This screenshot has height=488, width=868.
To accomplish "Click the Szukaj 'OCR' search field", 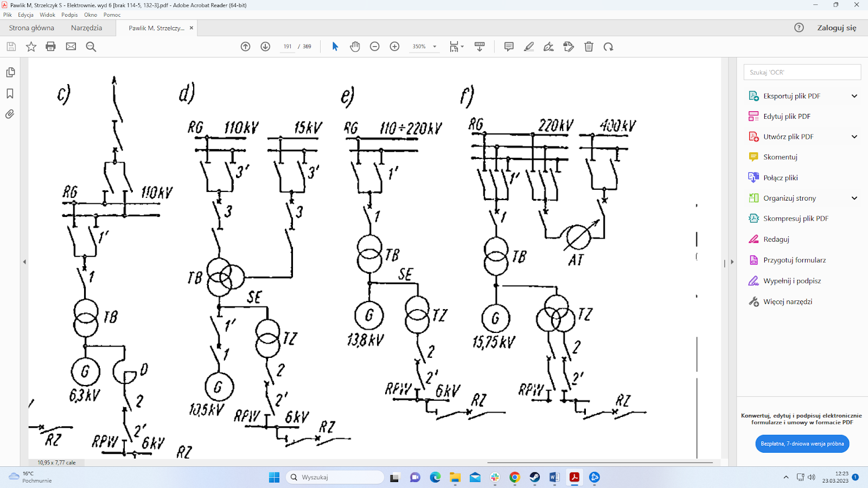I will click(802, 72).
